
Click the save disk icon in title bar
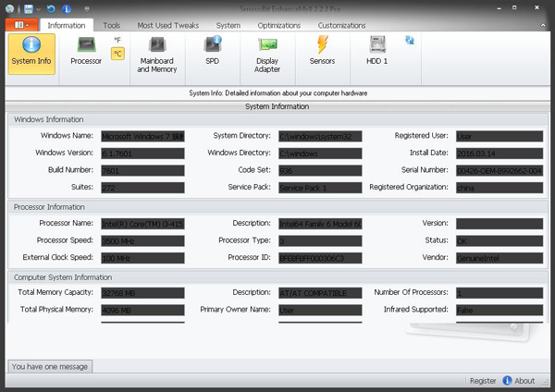(x=29, y=9)
